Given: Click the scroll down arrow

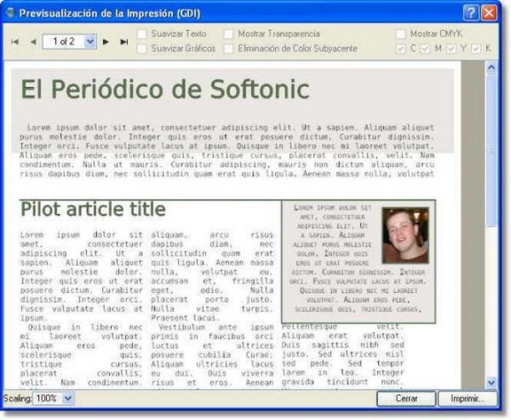Looking at the screenshot, I should click(x=491, y=382).
